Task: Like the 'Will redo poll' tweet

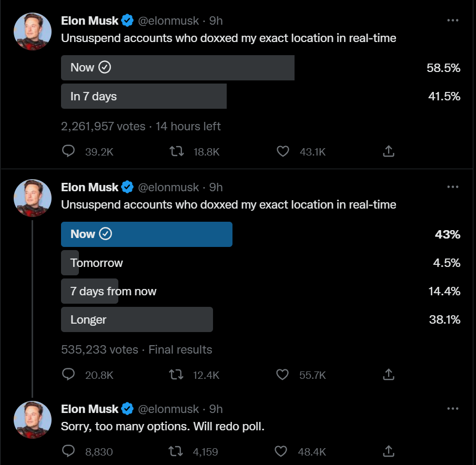Action: pos(282,451)
